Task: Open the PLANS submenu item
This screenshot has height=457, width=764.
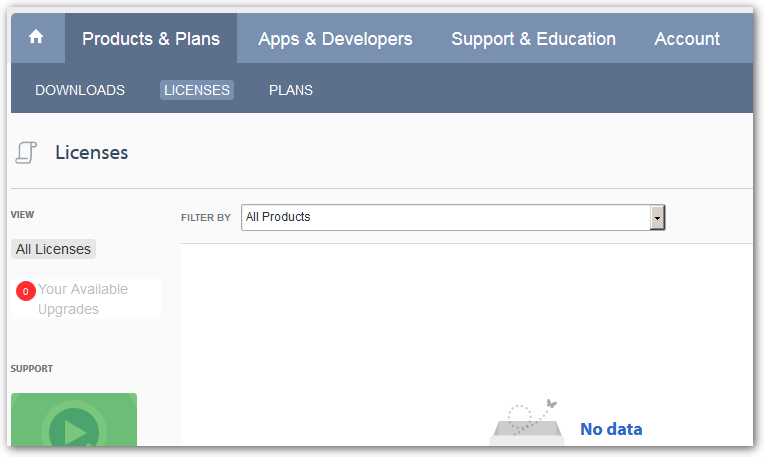Action: click(291, 90)
